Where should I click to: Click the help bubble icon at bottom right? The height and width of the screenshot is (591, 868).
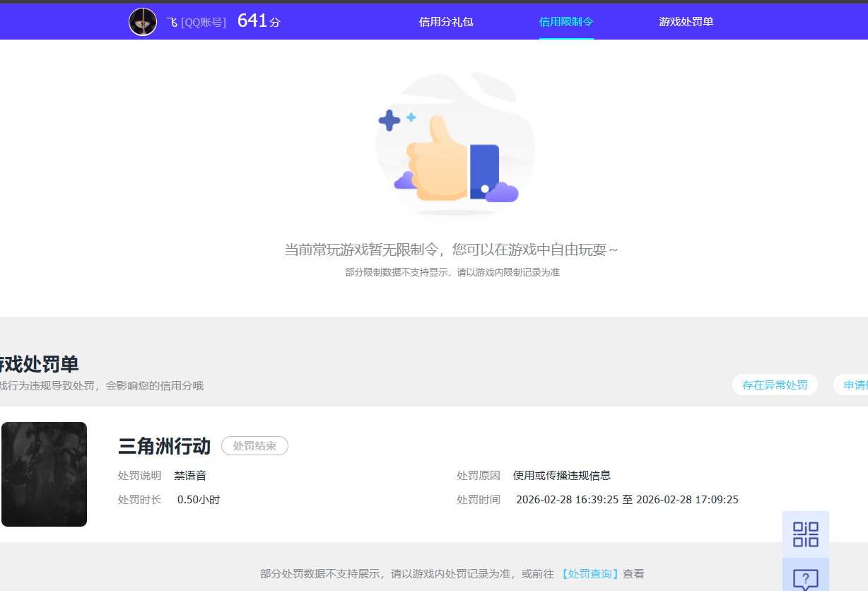(x=805, y=580)
